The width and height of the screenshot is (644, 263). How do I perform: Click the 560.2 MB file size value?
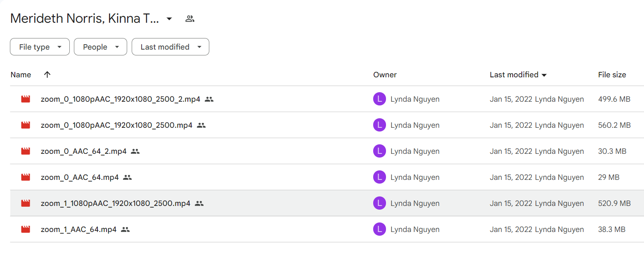[614, 125]
